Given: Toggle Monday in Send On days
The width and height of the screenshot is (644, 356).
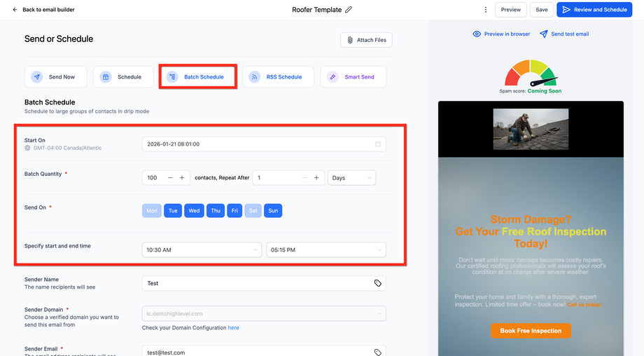Looking at the screenshot, I should click(x=151, y=210).
